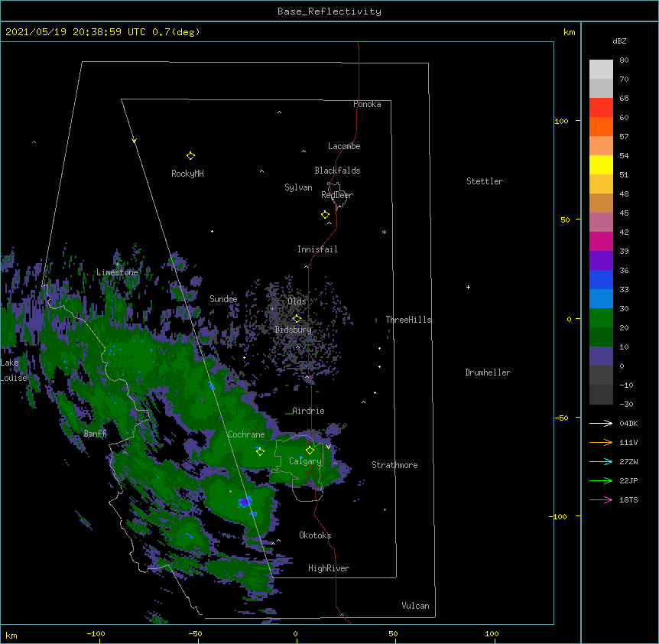
Task: Click the Drumheller label
Action: point(488,372)
